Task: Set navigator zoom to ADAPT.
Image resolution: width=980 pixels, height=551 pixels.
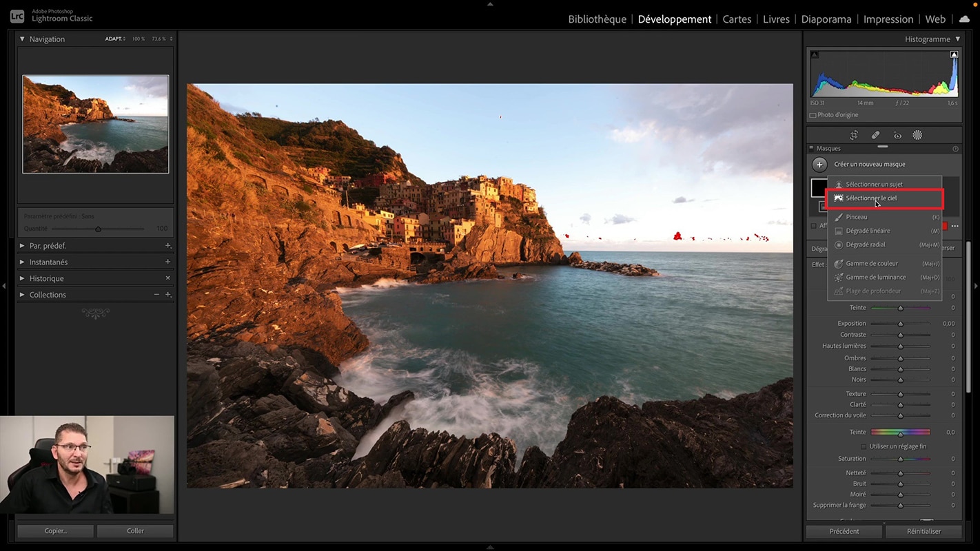Action: coord(115,39)
